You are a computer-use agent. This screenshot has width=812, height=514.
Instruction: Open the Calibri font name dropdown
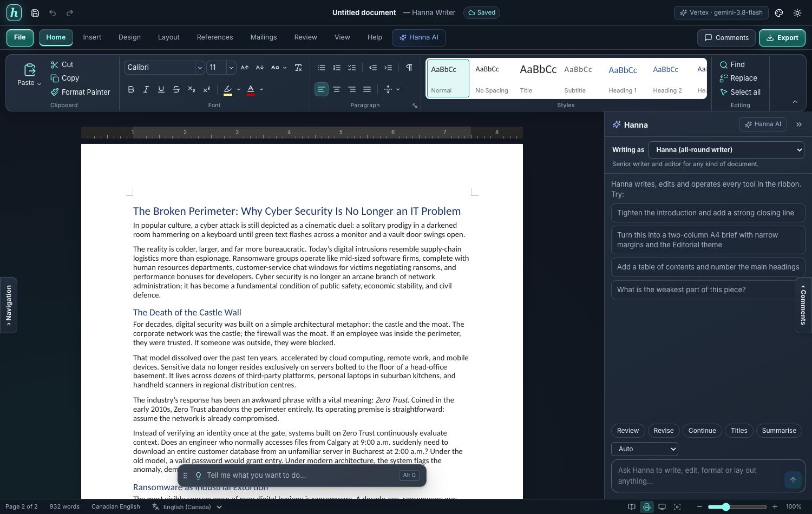coord(165,68)
